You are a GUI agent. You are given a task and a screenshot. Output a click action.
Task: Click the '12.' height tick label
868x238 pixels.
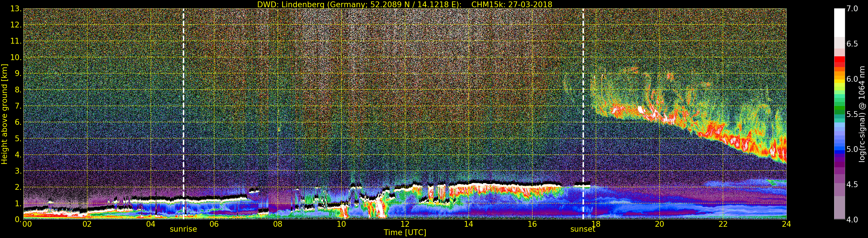tap(16, 25)
